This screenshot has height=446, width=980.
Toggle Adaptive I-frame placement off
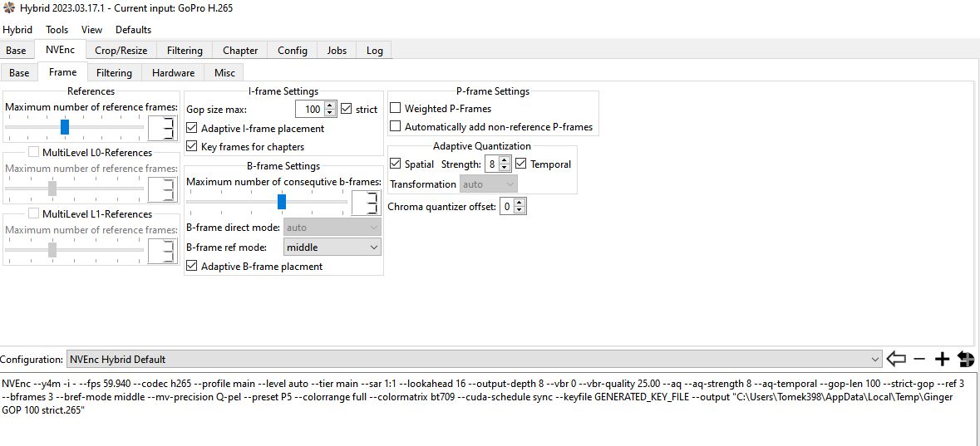click(192, 128)
